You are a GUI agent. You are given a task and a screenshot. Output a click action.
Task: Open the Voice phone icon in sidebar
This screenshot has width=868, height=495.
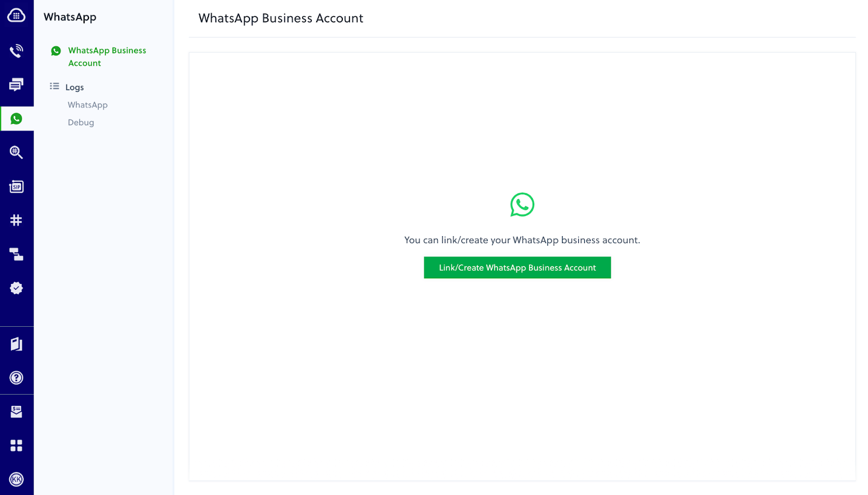click(x=16, y=51)
